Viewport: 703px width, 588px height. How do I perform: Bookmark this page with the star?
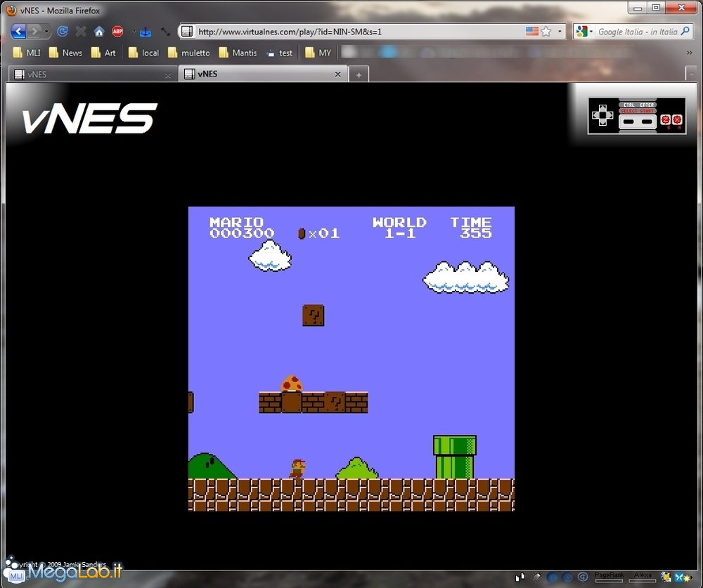[546, 32]
